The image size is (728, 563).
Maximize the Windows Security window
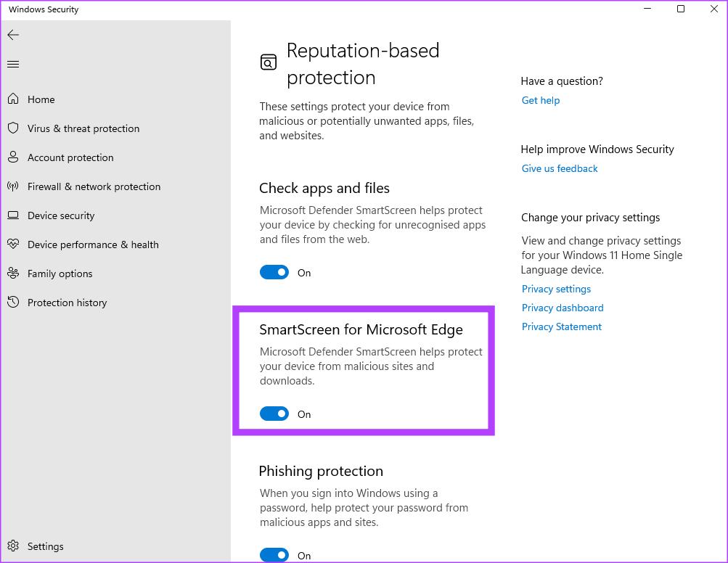pyautogui.click(x=681, y=9)
